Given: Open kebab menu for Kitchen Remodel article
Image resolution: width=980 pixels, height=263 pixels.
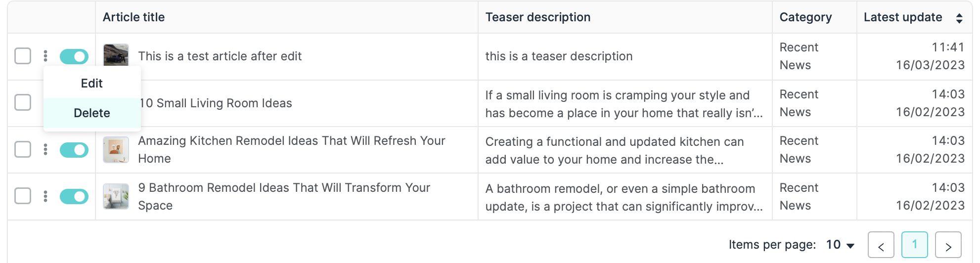Looking at the screenshot, I should 45,149.
